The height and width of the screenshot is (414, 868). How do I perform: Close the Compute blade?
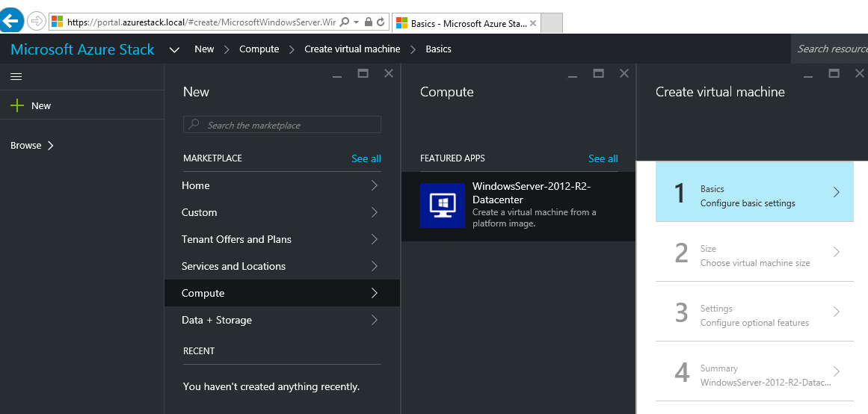pos(624,73)
